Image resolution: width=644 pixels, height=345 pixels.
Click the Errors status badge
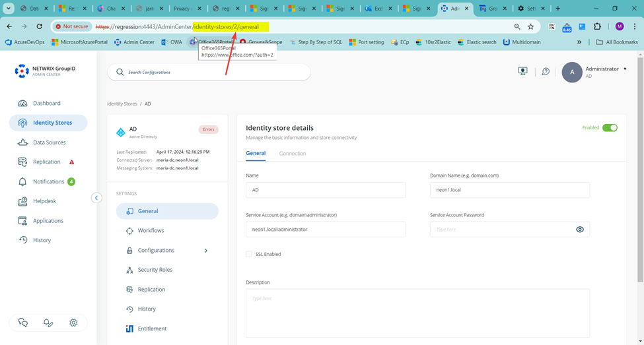209,130
